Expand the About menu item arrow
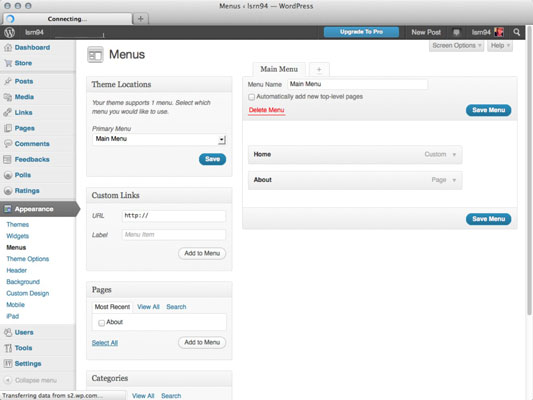The height and width of the screenshot is (400, 533). pyautogui.click(x=454, y=180)
